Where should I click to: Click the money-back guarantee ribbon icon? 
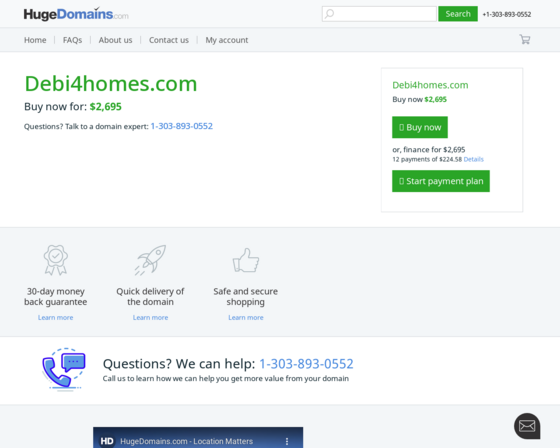[56, 260]
